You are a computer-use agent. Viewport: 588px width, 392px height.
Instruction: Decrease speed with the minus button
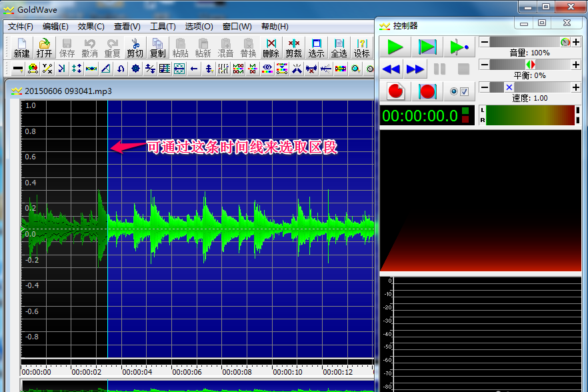485,87
